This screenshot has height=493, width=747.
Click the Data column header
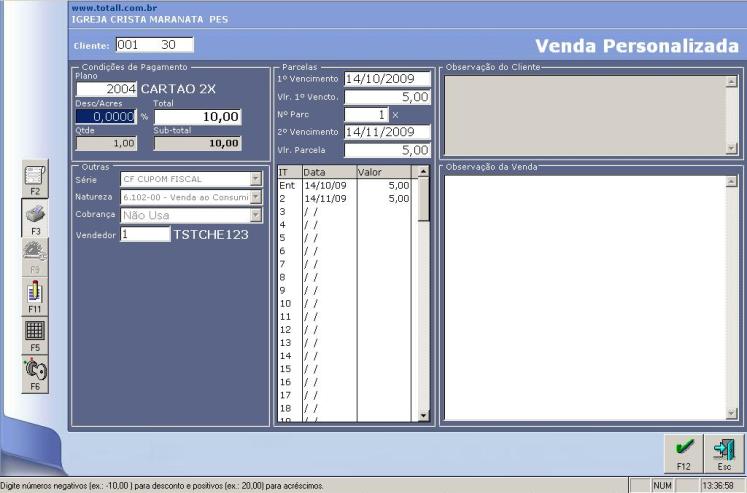(x=329, y=172)
